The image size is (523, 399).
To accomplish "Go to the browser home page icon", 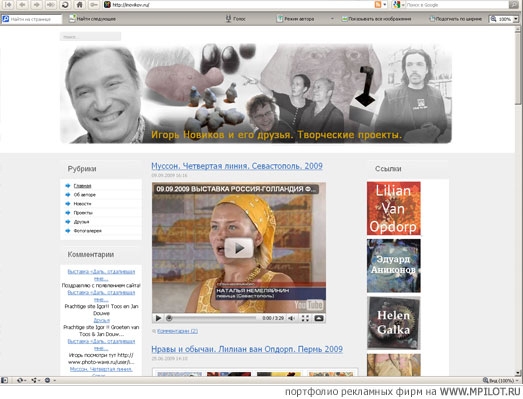I will point(79,5).
